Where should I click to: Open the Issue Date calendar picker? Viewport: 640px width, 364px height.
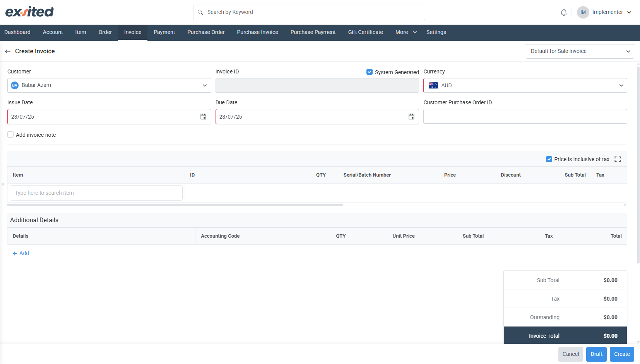(x=203, y=117)
